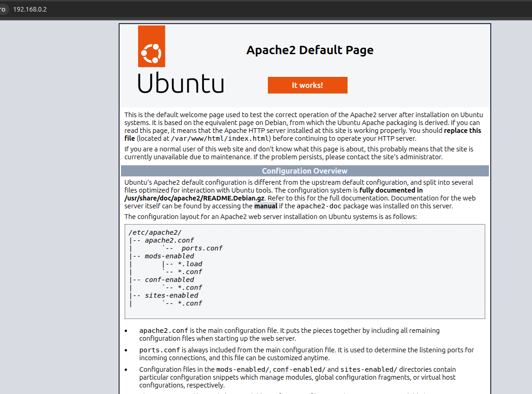Click the black Ubuntu wordmark

point(181,83)
